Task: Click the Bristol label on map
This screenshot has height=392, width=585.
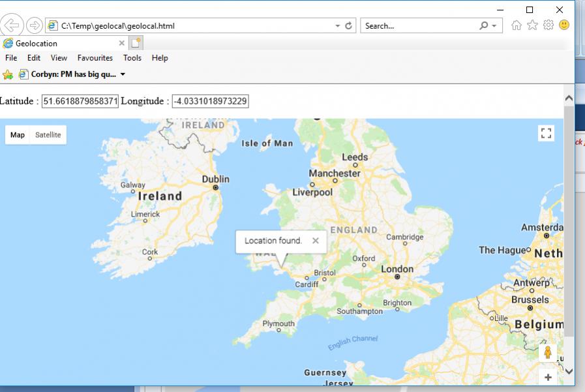Action: point(325,273)
